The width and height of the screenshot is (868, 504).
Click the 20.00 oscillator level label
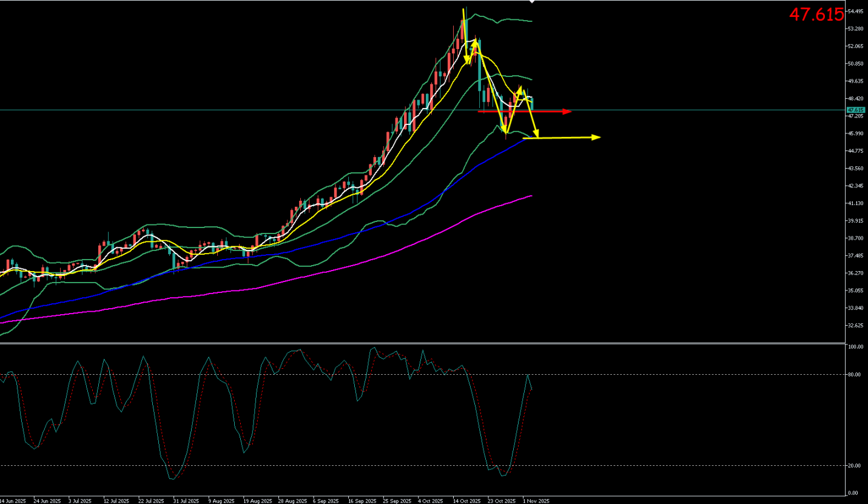pos(854,465)
